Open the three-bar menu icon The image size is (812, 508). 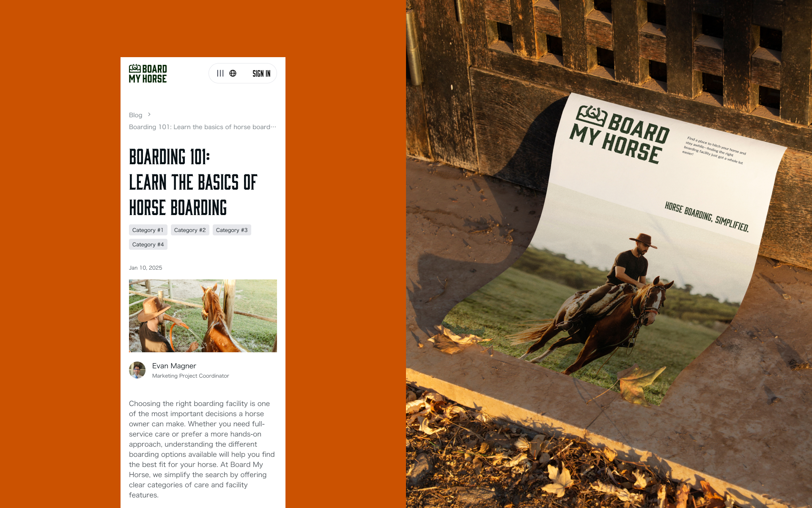pyautogui.click(x=220, y=73)
